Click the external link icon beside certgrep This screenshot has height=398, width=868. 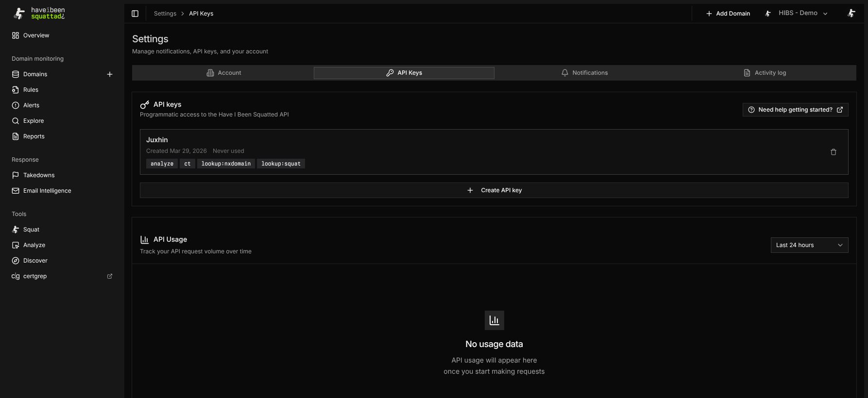[x=110, y=276]
